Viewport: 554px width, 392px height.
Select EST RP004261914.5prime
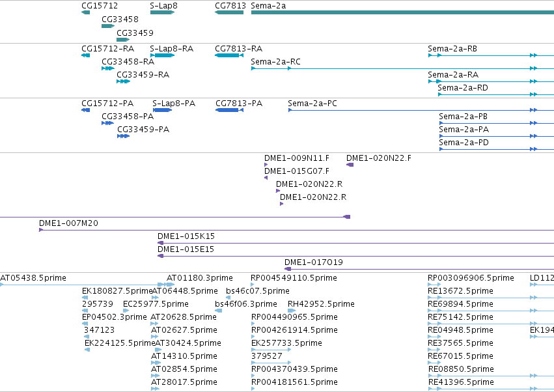point(295,330)
